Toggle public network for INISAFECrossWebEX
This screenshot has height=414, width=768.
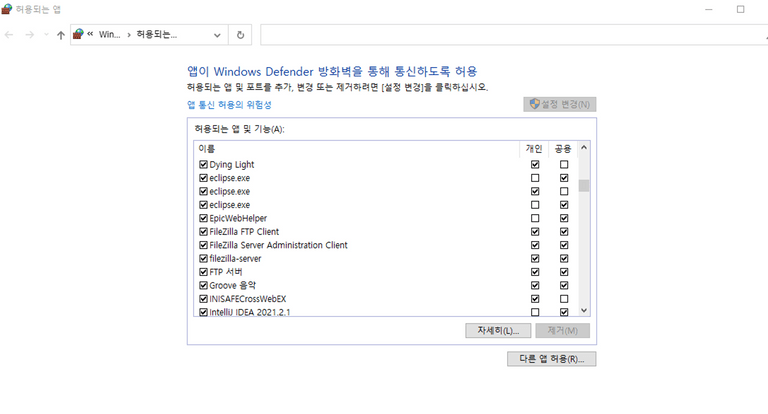pos(564,299)
